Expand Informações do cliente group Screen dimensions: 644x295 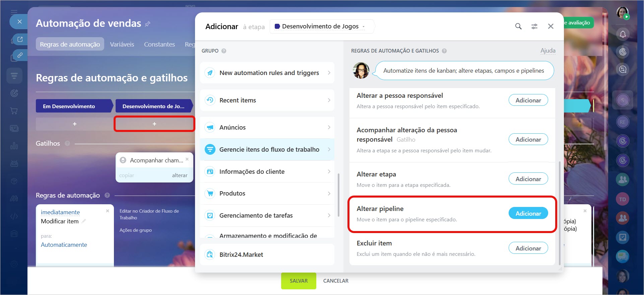267,171
